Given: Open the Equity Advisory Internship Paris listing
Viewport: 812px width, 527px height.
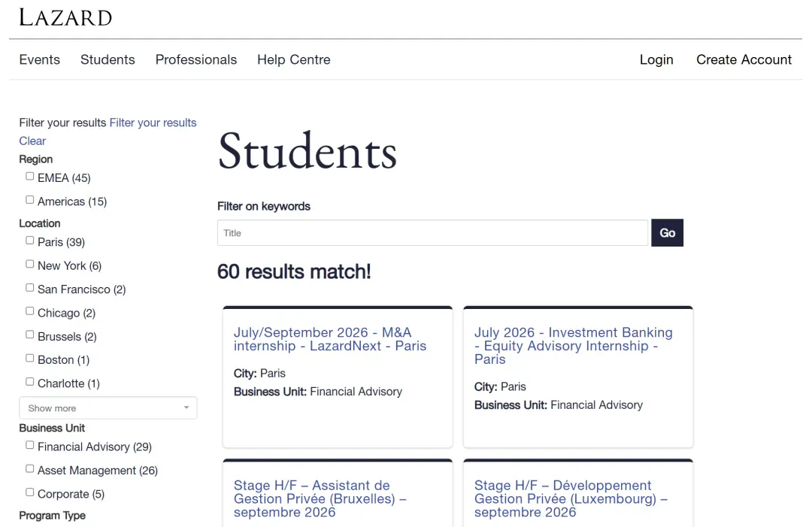Looking at the screenshot, I should (573, 346).
